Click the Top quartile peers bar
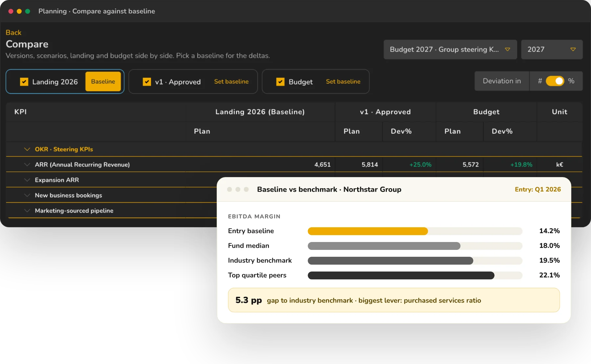This screenshot has width=591, height=364. 401,275
